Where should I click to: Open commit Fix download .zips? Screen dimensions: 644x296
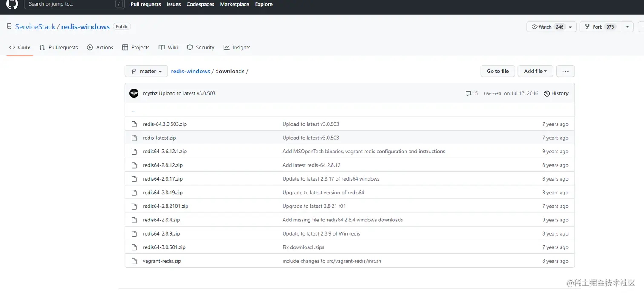pyautogui.click(x=303, y=247)
